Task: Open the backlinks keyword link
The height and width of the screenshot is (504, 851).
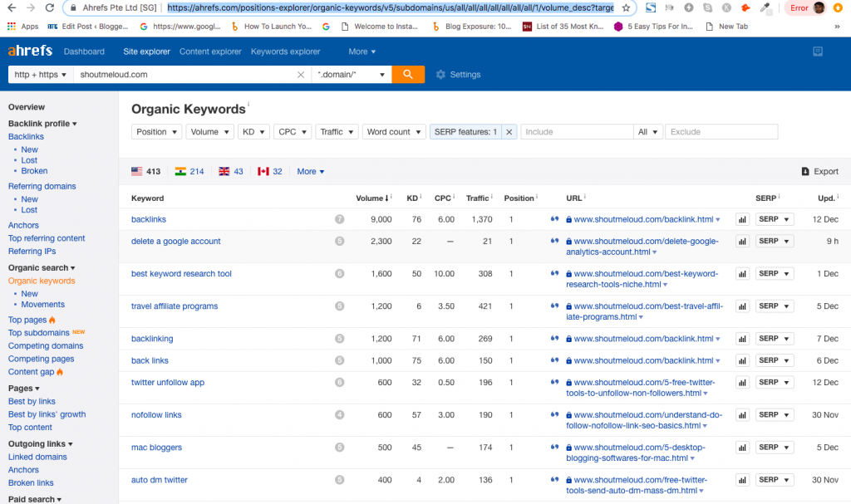Action: tap(149, 219)
